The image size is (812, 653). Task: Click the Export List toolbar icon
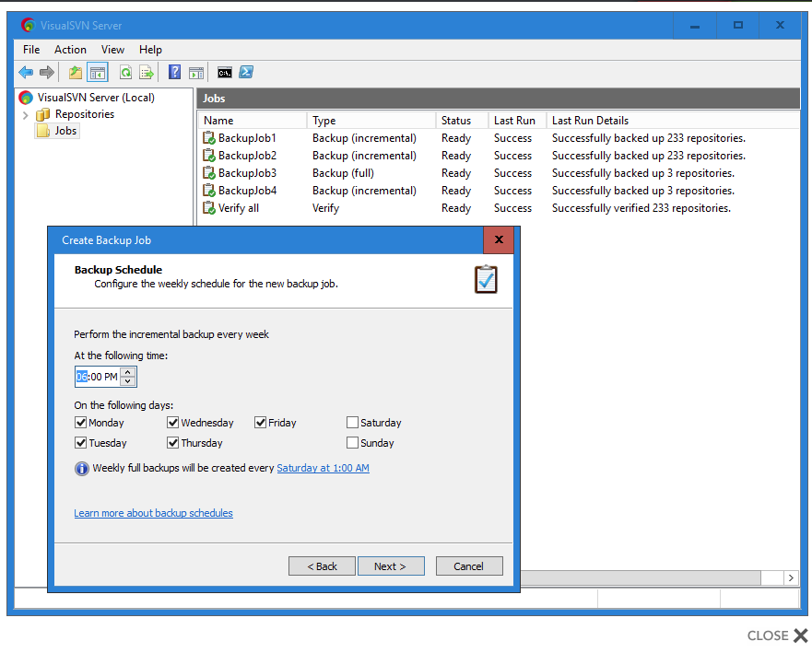(147, 73)
